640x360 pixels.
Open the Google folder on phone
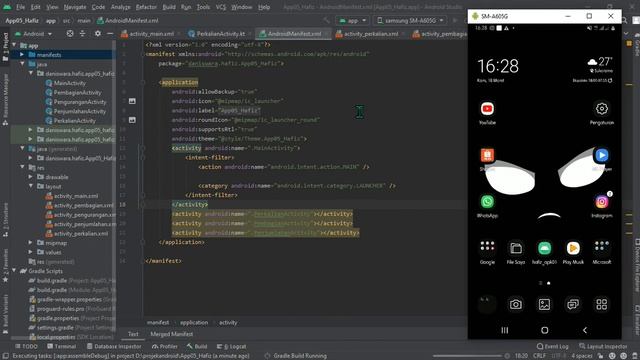tap(487, 248)
